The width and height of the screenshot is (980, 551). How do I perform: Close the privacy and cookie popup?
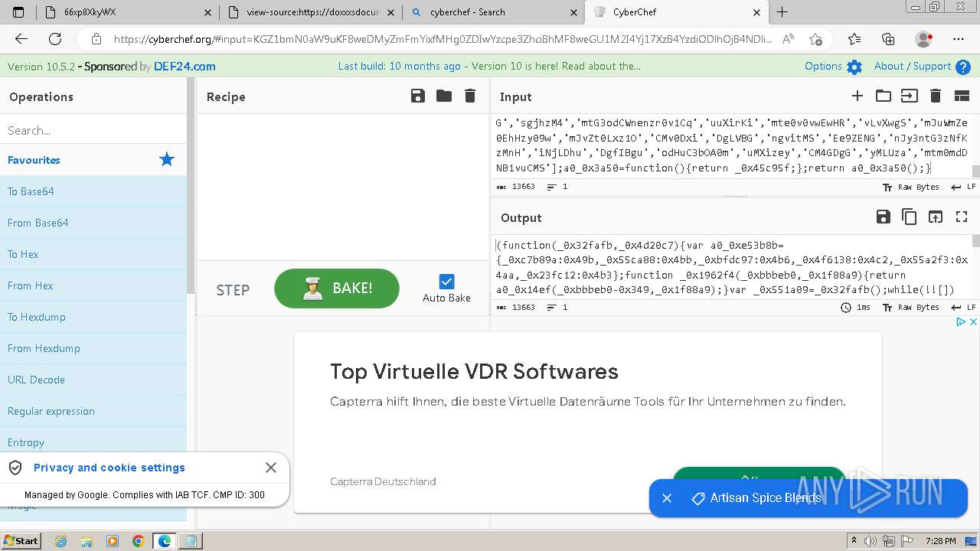[271, 468]
